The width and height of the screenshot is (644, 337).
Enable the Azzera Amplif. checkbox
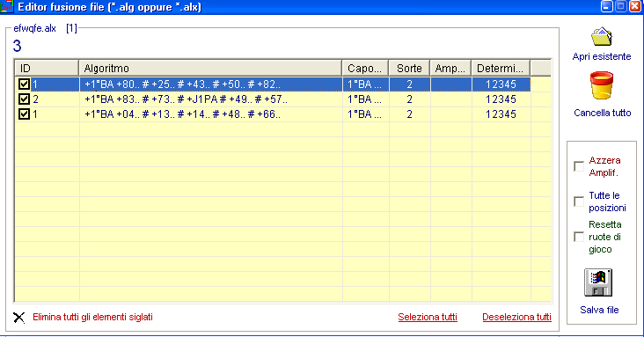tap(579, 166)
